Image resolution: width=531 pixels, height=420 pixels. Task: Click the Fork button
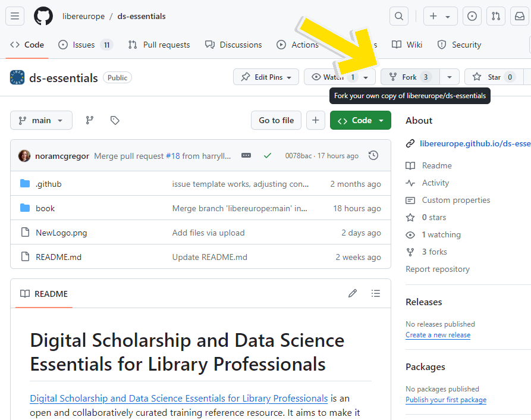tap(410, 77)
